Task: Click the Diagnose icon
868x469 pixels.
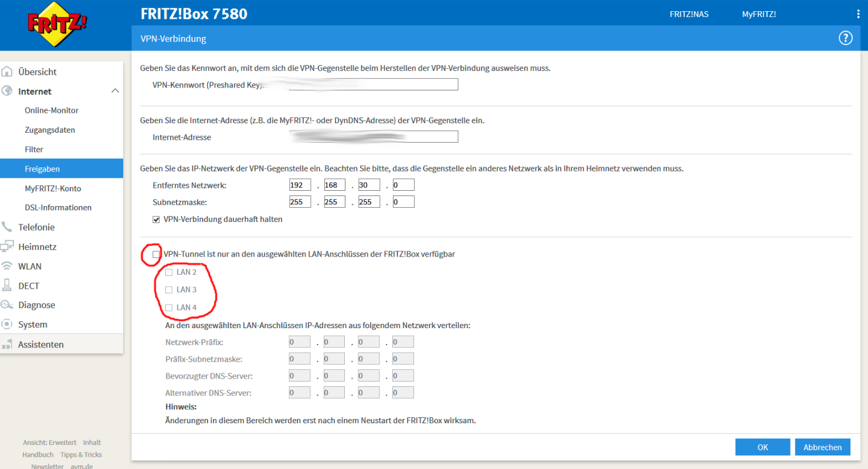Action: click(x=7, y=305)
